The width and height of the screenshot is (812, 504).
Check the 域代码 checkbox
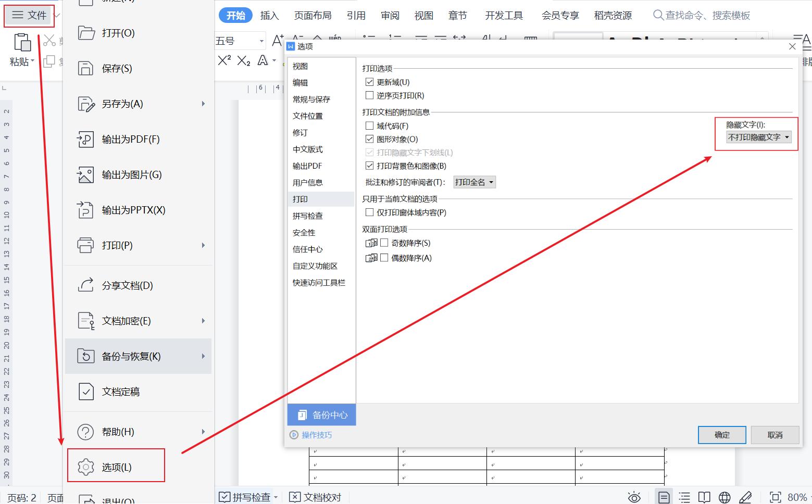pos(369,125)
